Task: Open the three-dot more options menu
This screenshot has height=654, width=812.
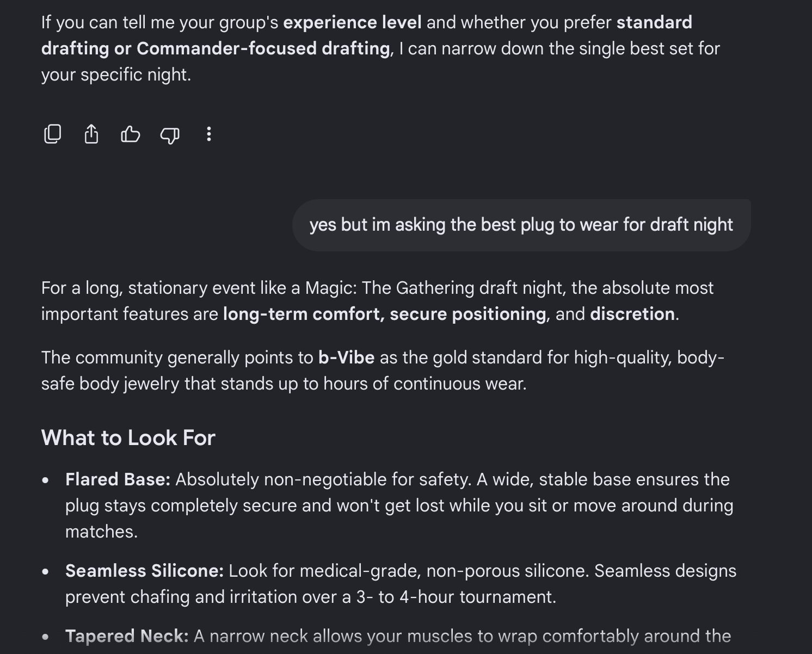Action: pyautogui.click(x=209, y=134)
